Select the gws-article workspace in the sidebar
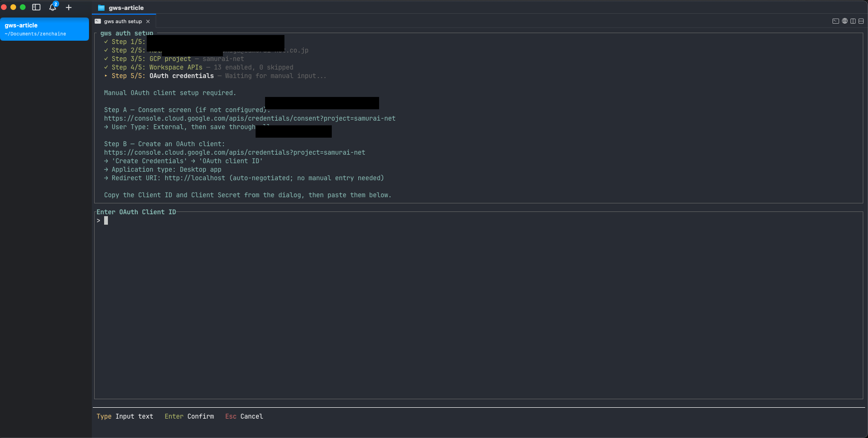Screen dimensions: 868x438 44,29
